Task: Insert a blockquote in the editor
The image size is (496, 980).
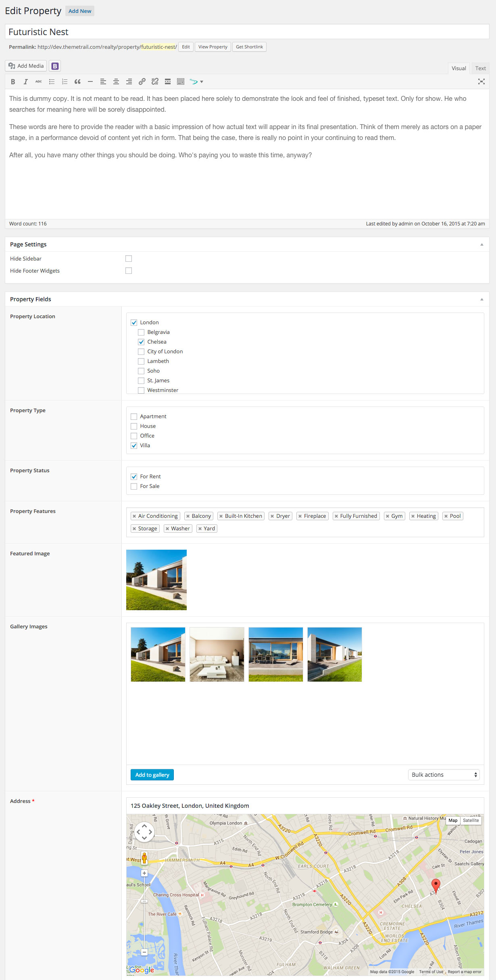Action: click(x=77, y=82)
